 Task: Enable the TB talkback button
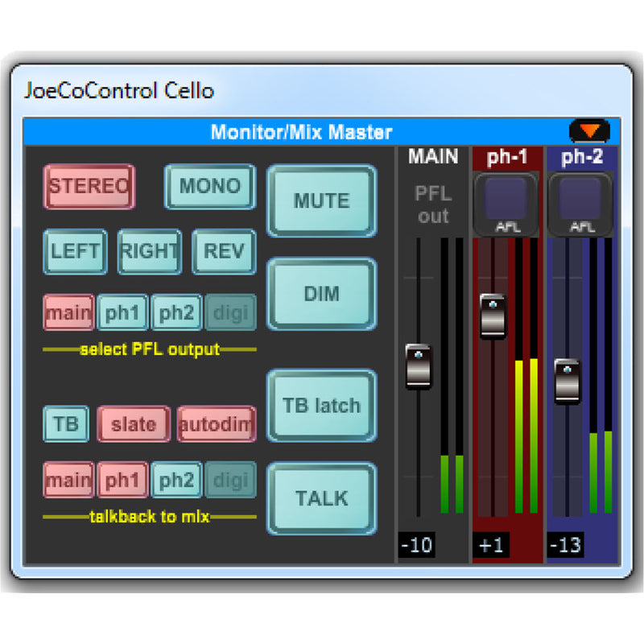[x=66, y=423]
